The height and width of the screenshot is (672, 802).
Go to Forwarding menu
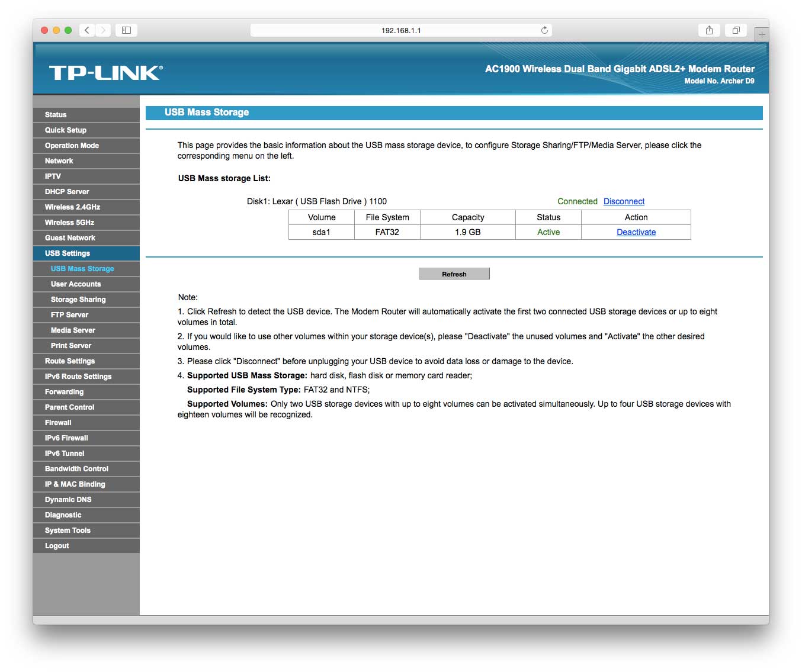click(x=86, y=392)
